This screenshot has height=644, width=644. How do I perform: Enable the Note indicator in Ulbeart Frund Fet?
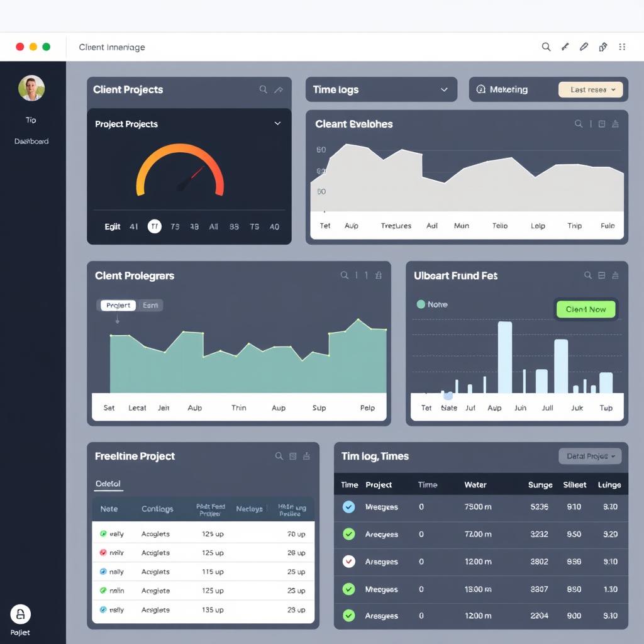[x=419, y=304]
